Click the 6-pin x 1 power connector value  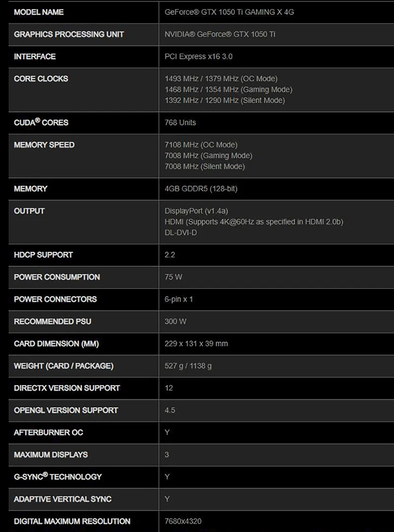click(x=179, y=299)
